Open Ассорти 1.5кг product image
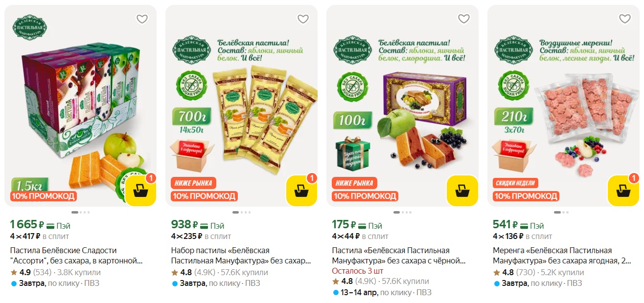This screenshot has height=303, width=644. click(x=80, y=106)
